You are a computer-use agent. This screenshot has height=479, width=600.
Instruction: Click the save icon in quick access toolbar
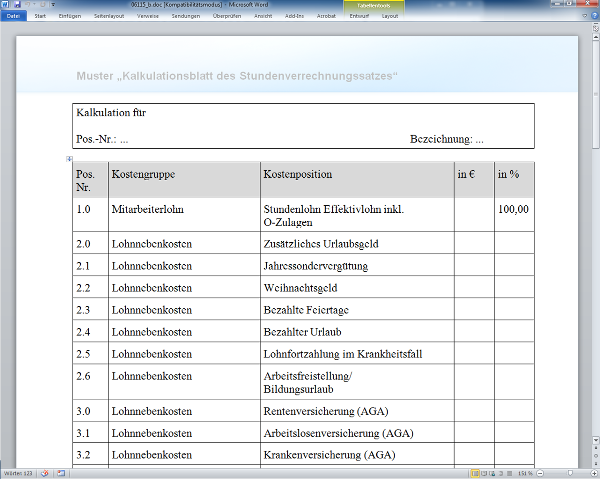point(18,5)
